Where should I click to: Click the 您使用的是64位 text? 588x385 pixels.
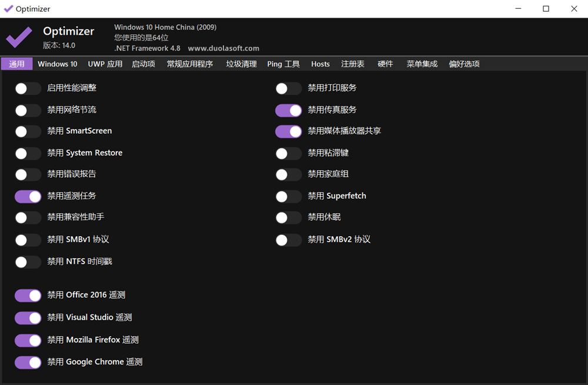141,38
